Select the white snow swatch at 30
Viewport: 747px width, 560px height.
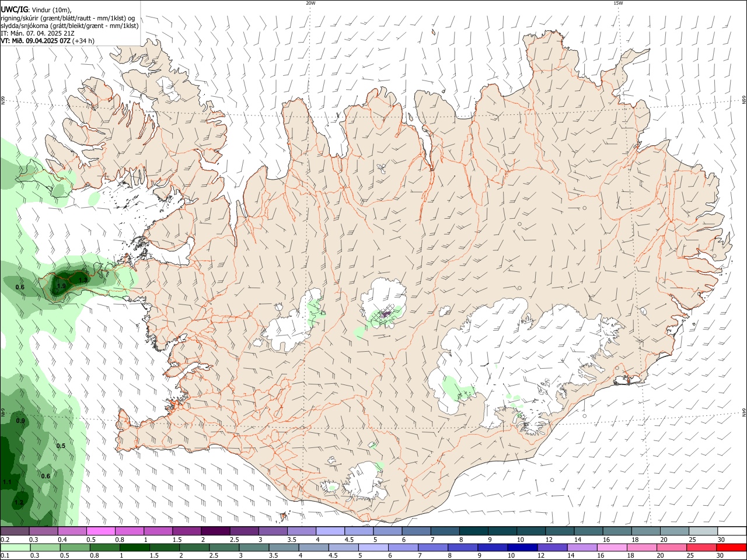coord(731,531)
